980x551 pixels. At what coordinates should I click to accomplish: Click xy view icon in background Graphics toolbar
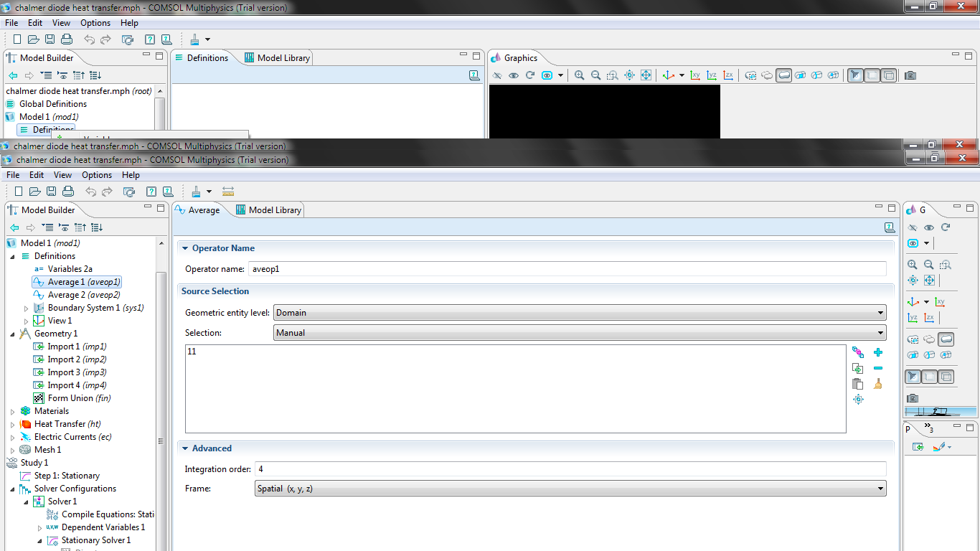coord(695,75)
